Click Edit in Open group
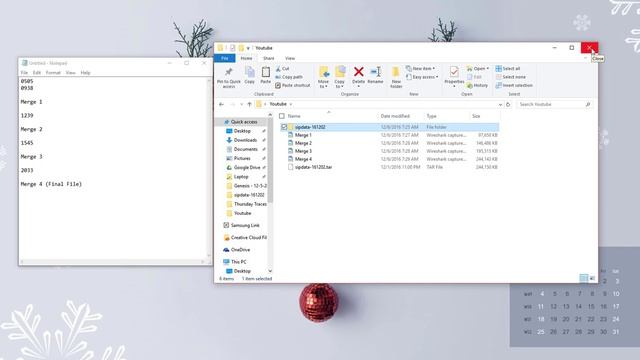The image size is (640, 360). click(x=474, y=77)
